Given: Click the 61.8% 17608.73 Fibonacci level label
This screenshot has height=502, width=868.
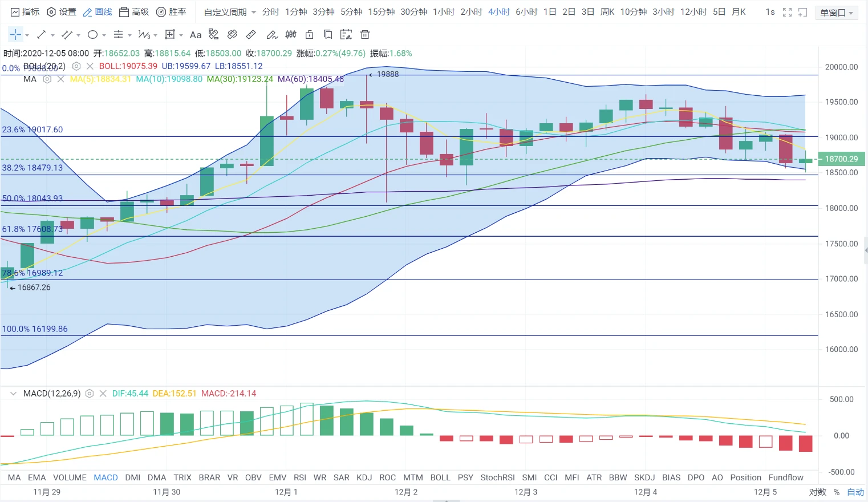Looking at the screenshot, I should 33,229.
